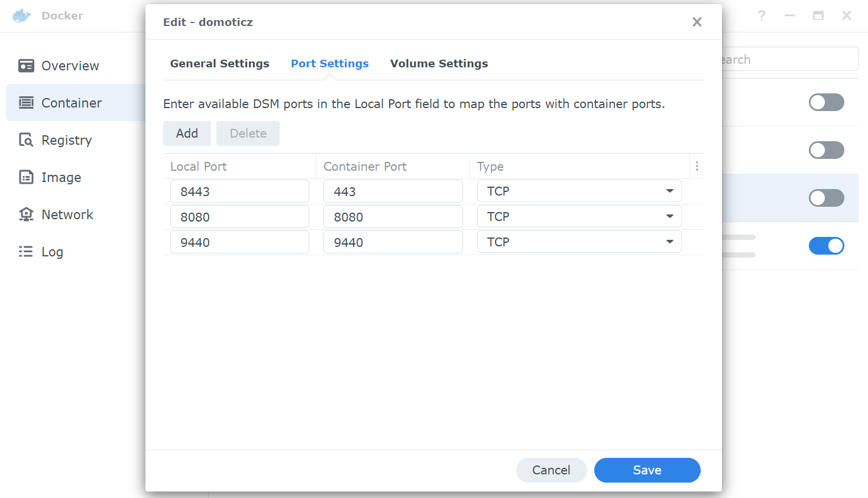
Task: Focus the Docker search box
Action: click(790, 59)
